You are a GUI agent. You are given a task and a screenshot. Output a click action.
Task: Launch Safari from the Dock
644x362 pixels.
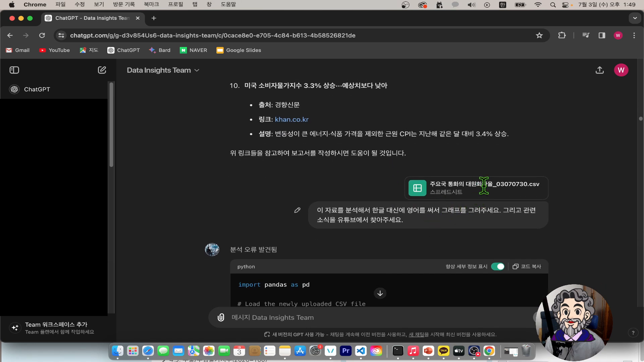pyautogui.click(x=148, y=351)
